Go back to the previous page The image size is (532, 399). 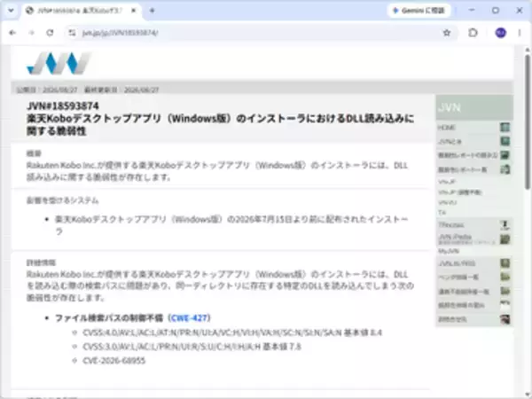click(12, 33)
